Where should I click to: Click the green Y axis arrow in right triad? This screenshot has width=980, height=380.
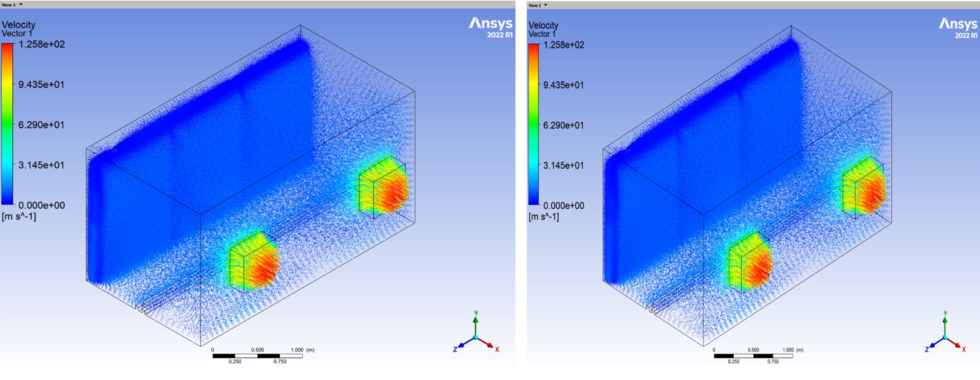(945, 322)
